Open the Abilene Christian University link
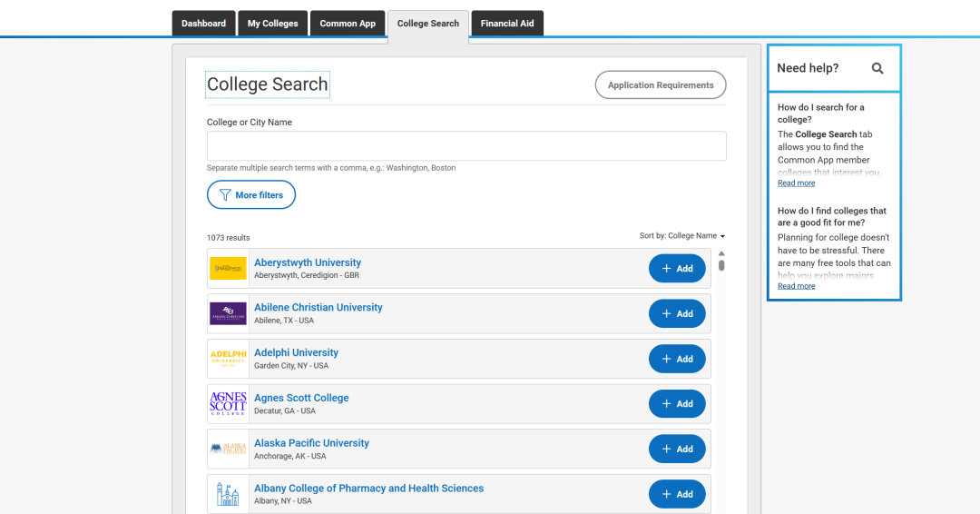The width and height of the screenshot is (980, 514). tap(318, 308)
